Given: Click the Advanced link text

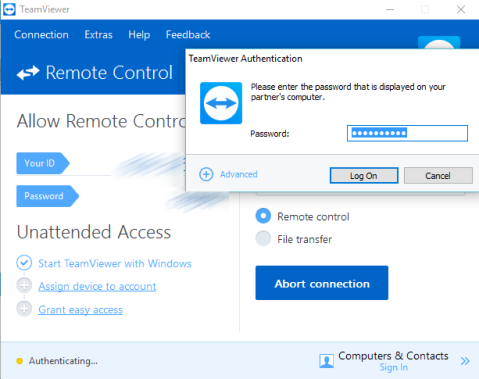Looking at the screenshot, I should click(238, 174).
